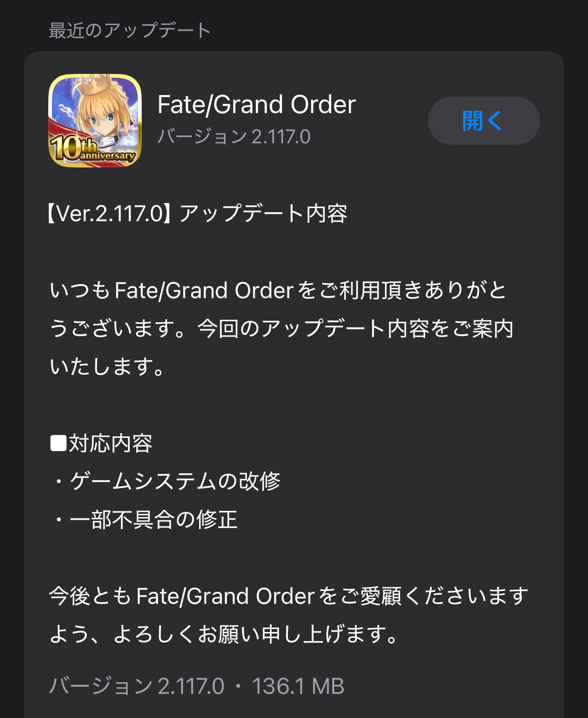Tap the 今回のアップデート内容をご案内 line
Image resolution: width=588 pixels, height=718 pixels.
(x=355, y=328)
